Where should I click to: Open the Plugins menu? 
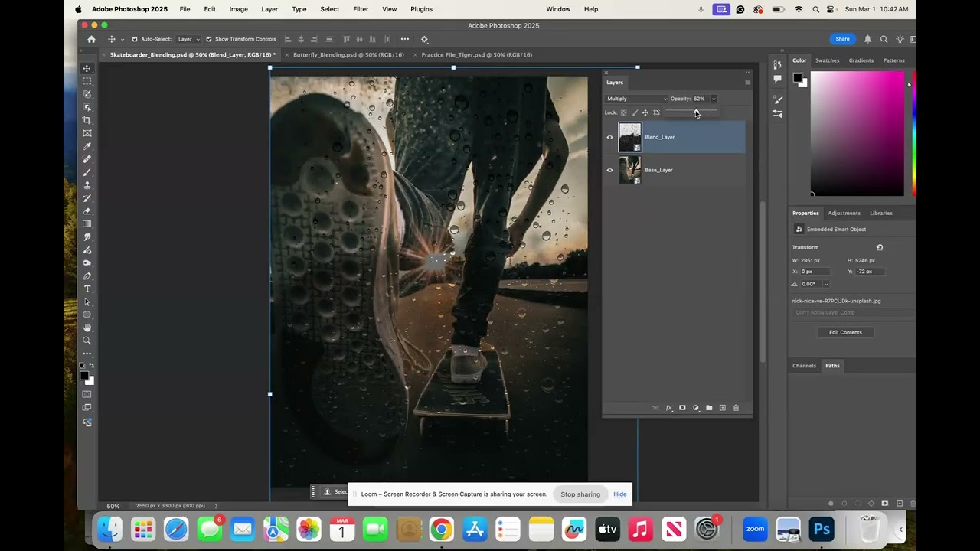[x=421, y=9]
